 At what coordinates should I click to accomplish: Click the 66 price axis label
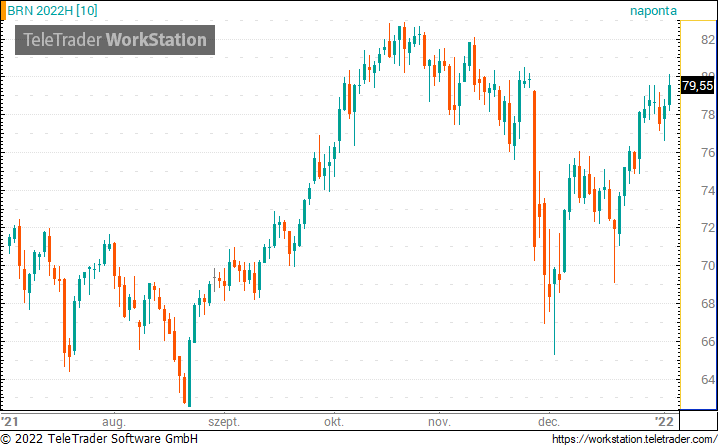click(707, 342)
